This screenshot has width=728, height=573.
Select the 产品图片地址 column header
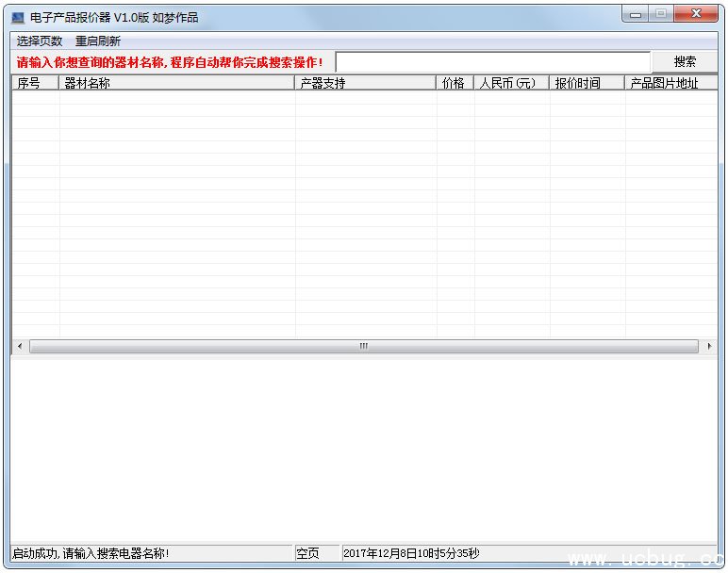pyautogui.click(x=670, y=83)
